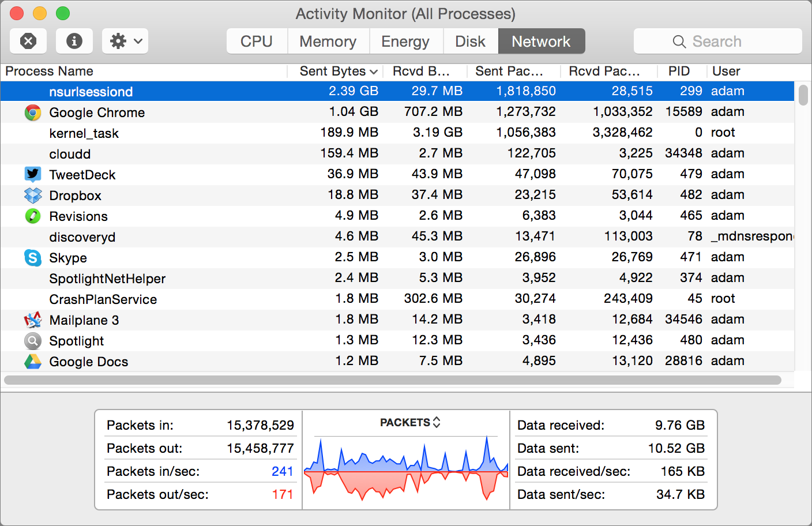Click the 707.2 MB received value

[433, 112]
